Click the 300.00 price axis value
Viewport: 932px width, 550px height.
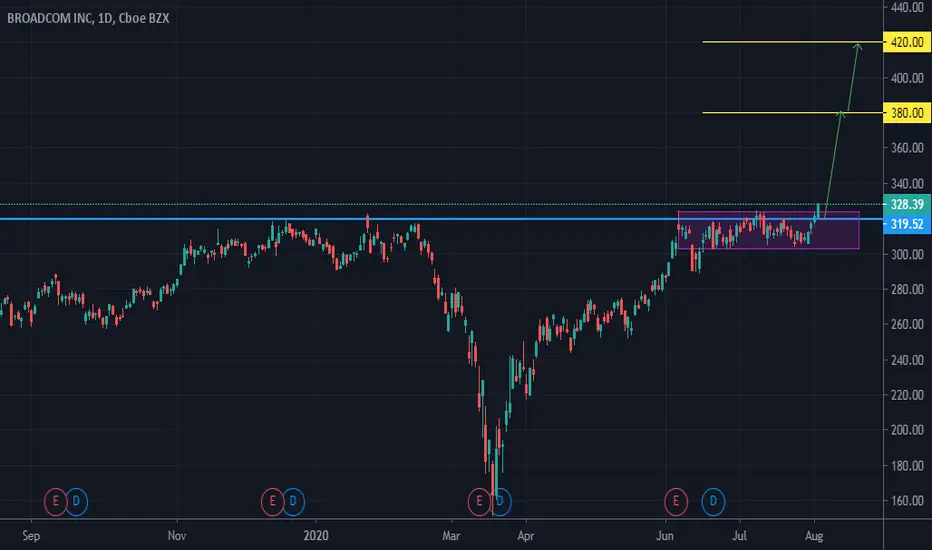[907, 254]
